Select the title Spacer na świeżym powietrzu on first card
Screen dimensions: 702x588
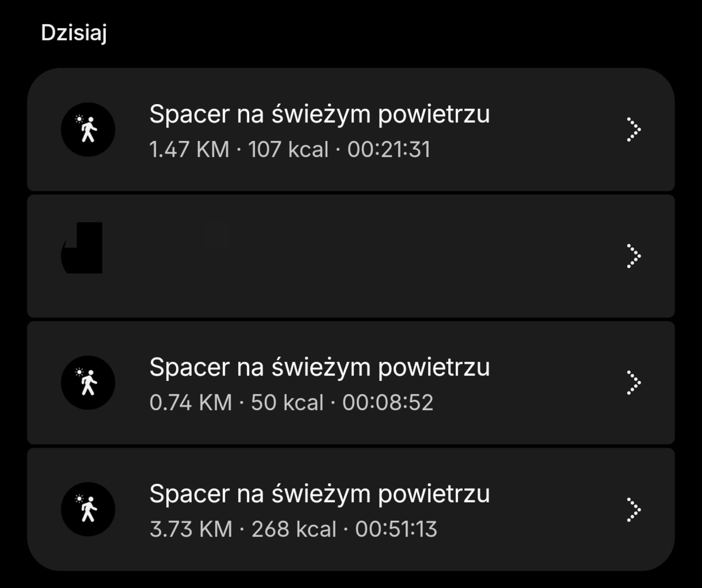click(321, 114)
